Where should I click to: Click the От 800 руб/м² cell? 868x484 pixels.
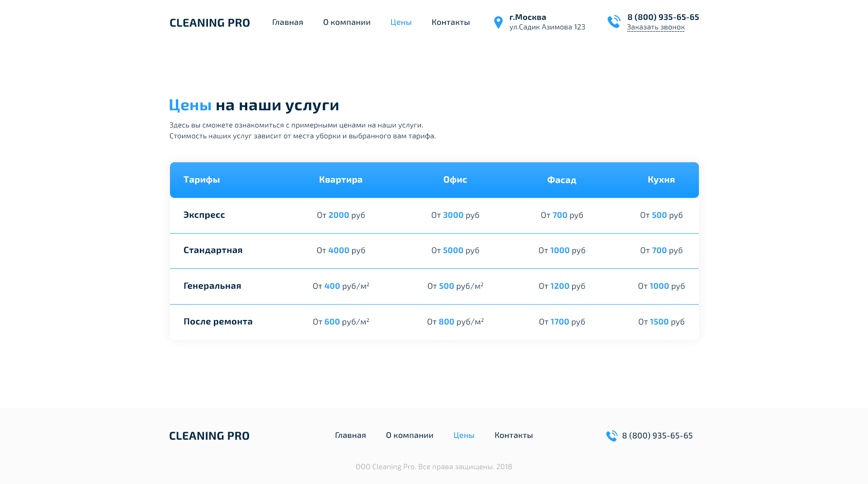click(455, 322)
